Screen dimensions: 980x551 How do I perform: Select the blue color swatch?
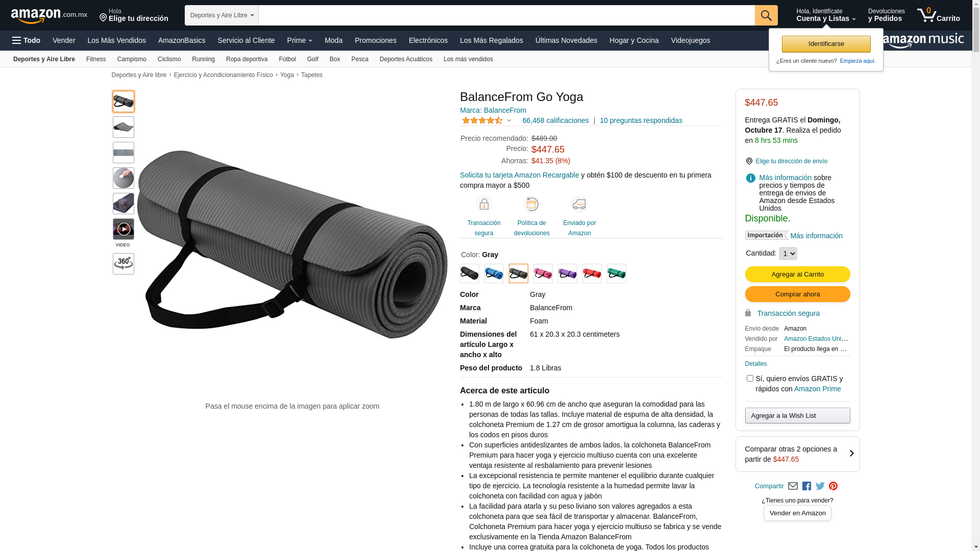[x=494, y=273]
